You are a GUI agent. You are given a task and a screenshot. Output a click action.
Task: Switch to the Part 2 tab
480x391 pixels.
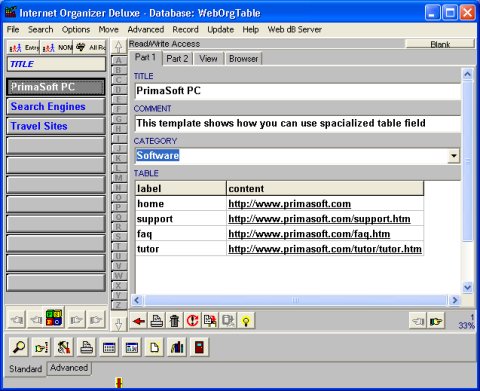pos(177,59)
